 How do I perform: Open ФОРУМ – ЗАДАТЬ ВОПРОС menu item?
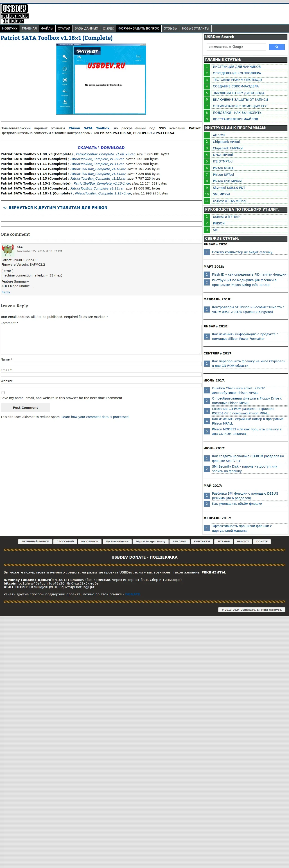point(139,29)
